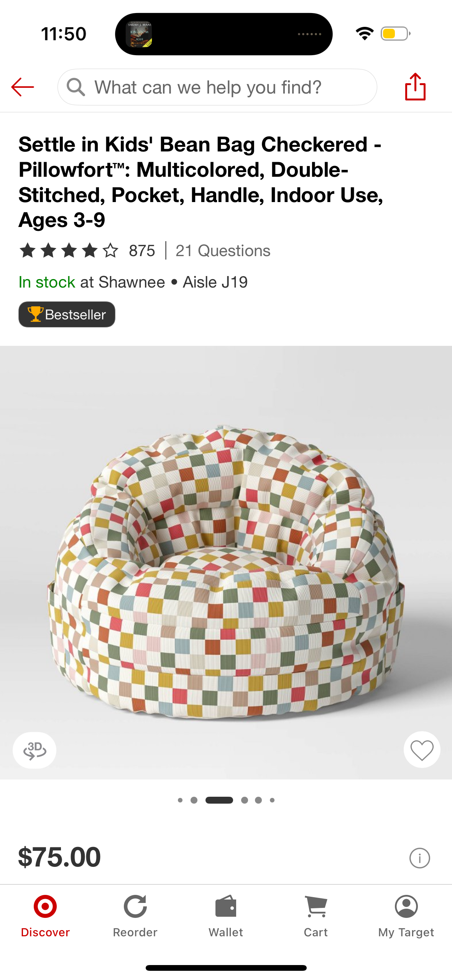
Task: View the 21 Questions link
Action: point(223,251)
